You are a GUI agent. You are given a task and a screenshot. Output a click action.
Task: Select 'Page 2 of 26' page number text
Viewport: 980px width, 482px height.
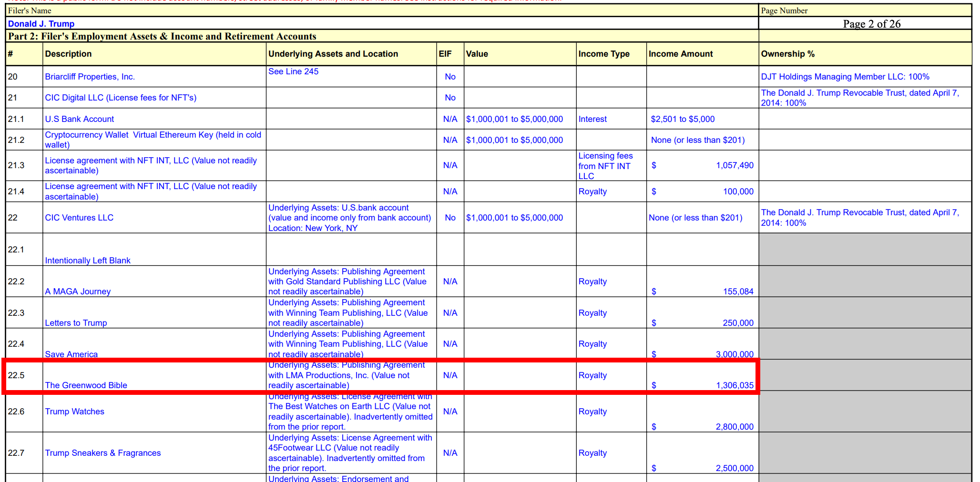coord(871,24)
